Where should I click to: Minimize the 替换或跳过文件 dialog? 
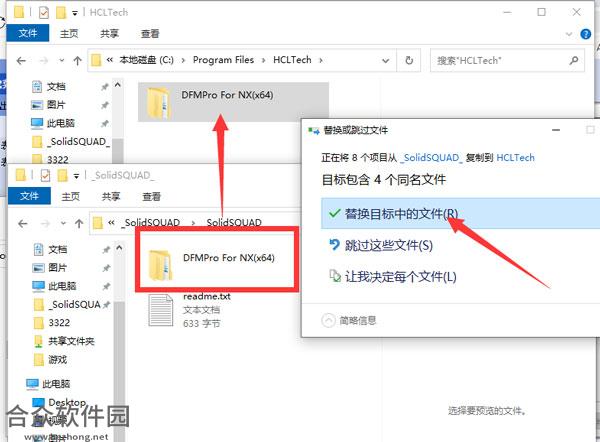point(556,130)
